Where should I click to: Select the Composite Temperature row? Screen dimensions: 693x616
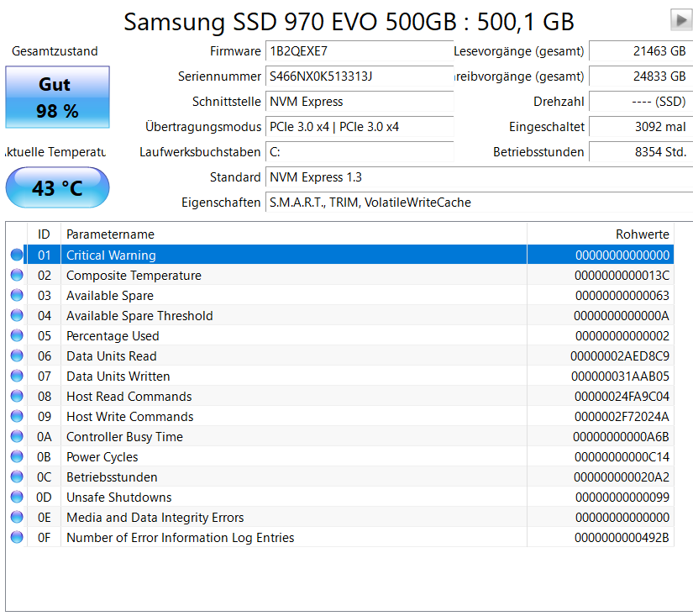[340, 275]
